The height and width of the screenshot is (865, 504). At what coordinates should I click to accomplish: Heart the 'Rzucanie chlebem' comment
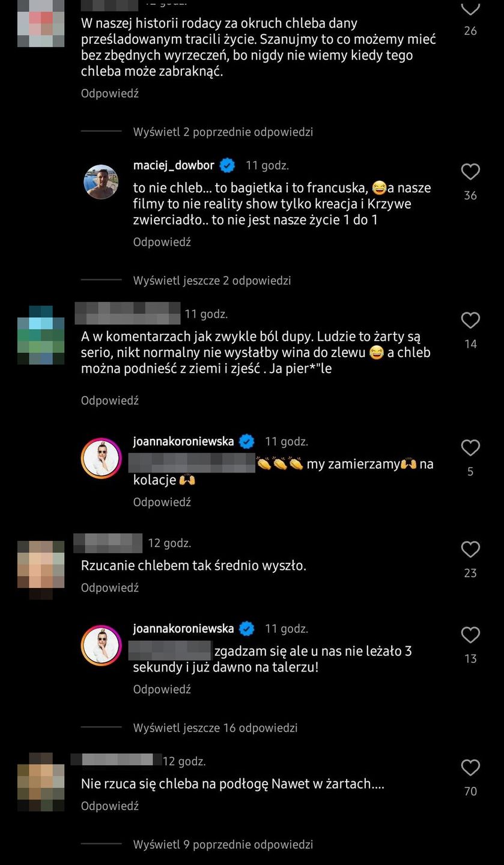(x=470, y=549)
